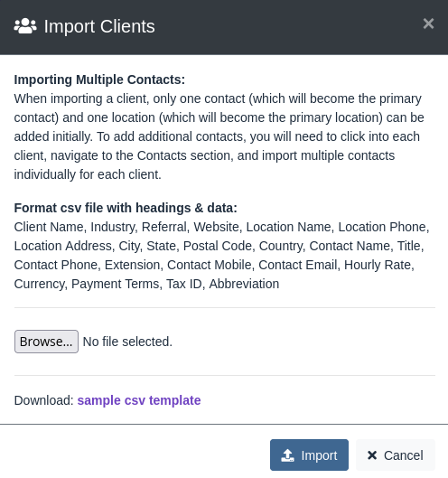Click the "Importing Multiple Contacts:" heading
The height and width of the screenshot is (478, 448).
[x=99, y=80]
